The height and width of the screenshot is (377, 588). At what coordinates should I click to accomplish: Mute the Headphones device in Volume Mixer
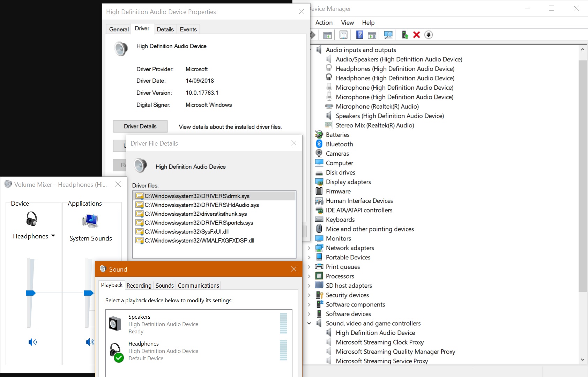pyautogui.click(x=32, y=342)
